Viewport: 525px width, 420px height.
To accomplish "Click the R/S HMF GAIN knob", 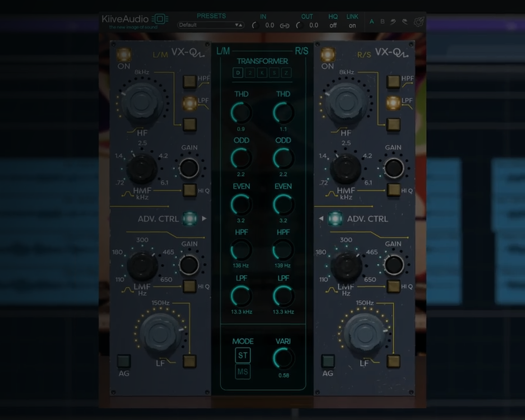I will pyautogui.click(x=393, y=168).
